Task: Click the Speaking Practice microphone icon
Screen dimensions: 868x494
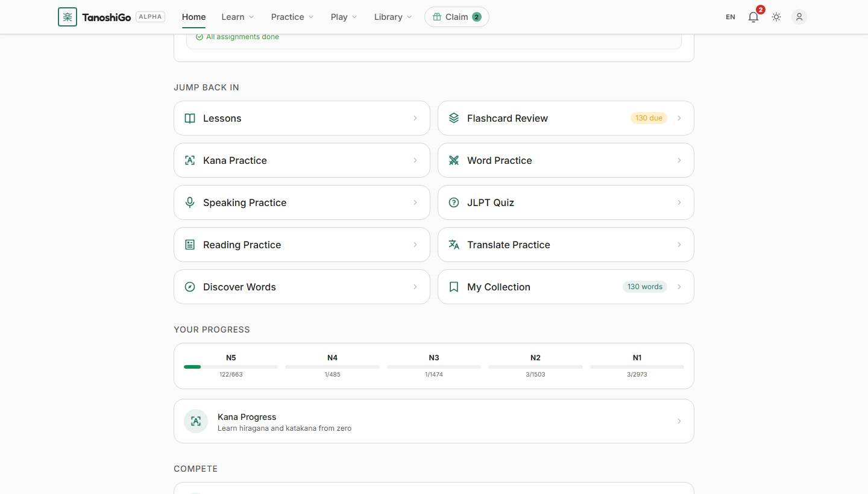Action: point(190,202)
